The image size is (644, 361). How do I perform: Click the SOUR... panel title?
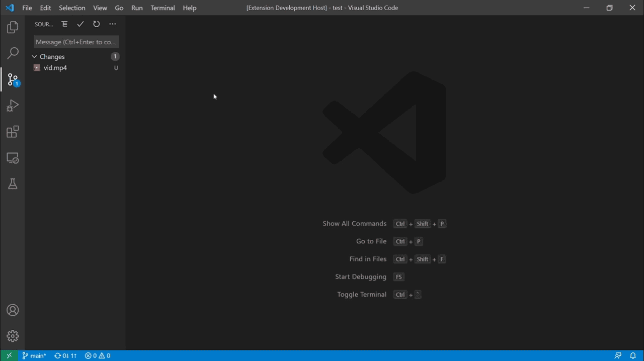point(44,24)
